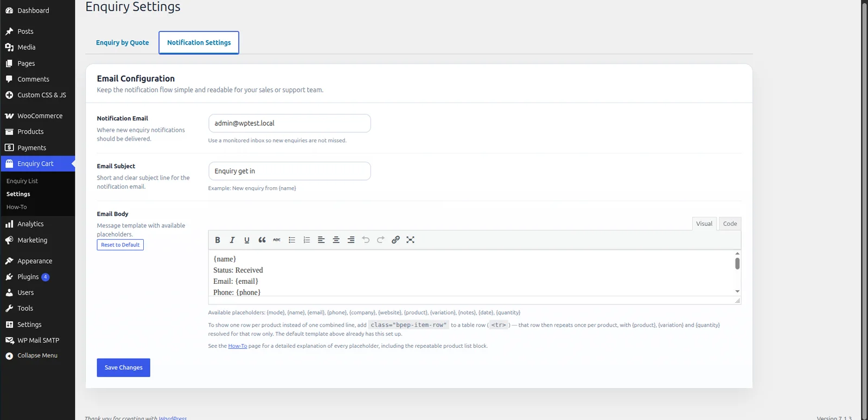Image resolution: width=868 pixels, height=420 pixels.
Task: Apply strikethrough using the ABC icon
Action: [x=277, y=240]
